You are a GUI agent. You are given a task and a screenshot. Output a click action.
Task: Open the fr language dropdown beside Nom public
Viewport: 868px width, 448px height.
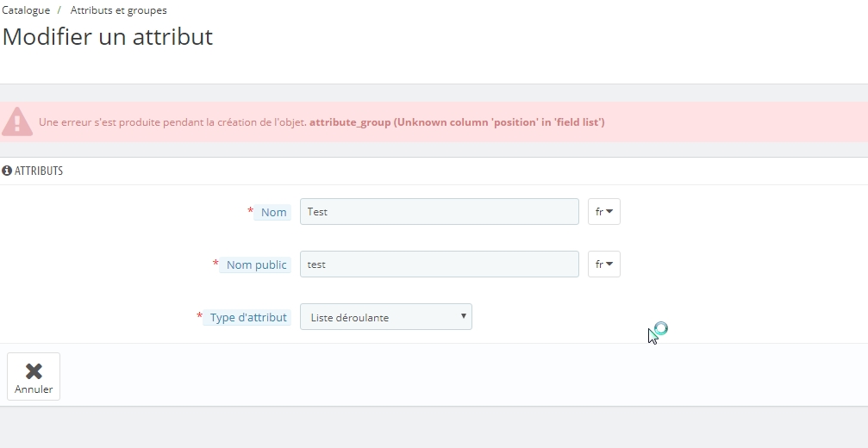click(x=604, y=264)
